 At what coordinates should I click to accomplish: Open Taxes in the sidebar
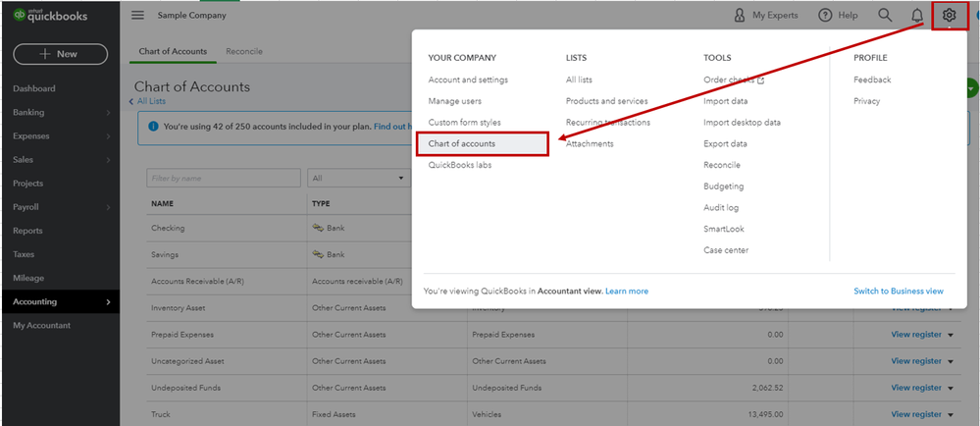pyautogui.click(x=24, y=254)
